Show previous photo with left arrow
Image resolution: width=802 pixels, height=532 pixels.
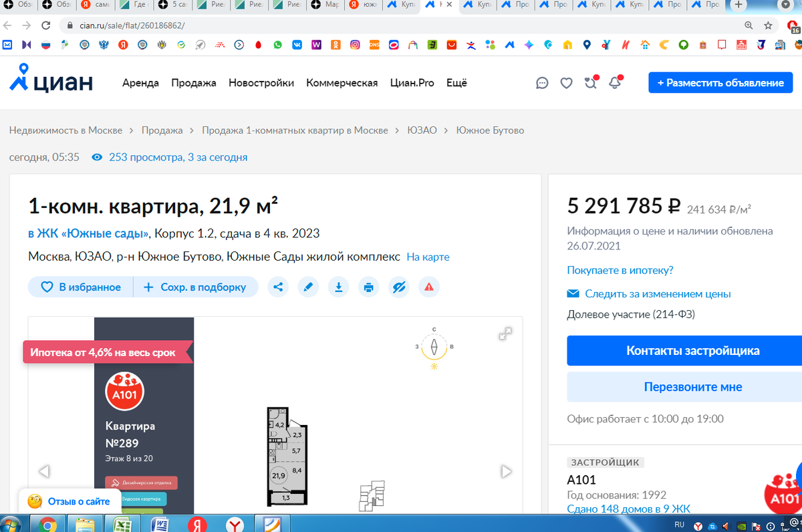click(x=44, y=471)
